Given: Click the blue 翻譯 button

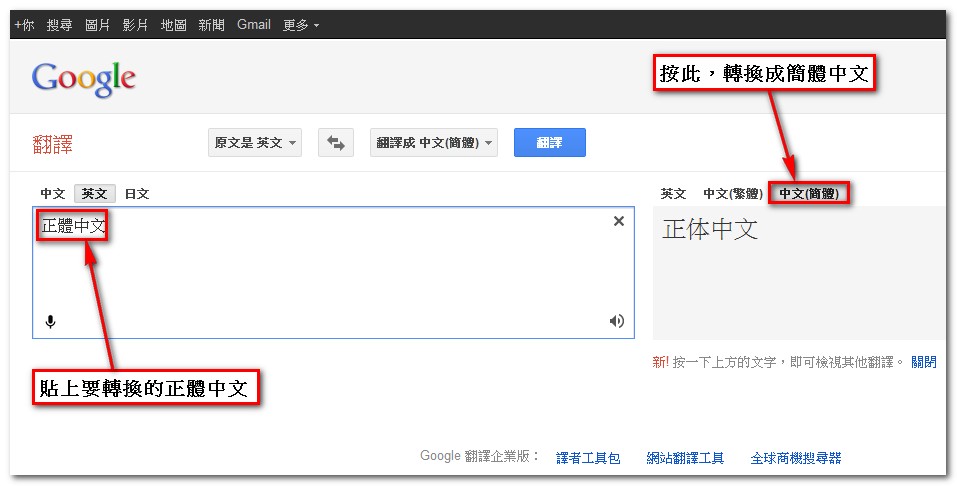Looking at the screenshot, I should [549, 143].
